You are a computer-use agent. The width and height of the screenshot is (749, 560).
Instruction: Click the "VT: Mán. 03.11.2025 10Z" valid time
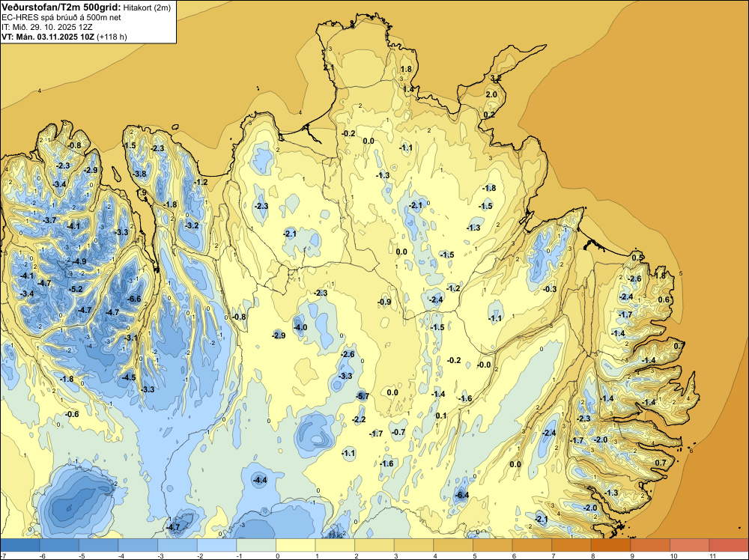48,37
